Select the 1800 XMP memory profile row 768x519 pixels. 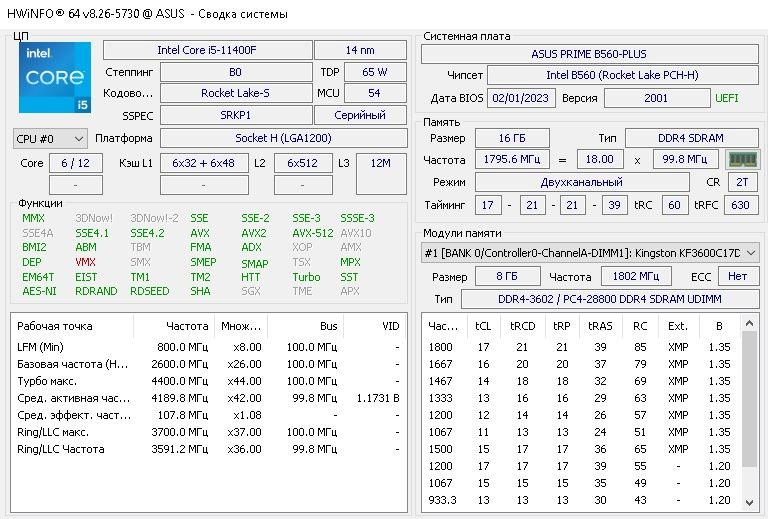[582, 347]
